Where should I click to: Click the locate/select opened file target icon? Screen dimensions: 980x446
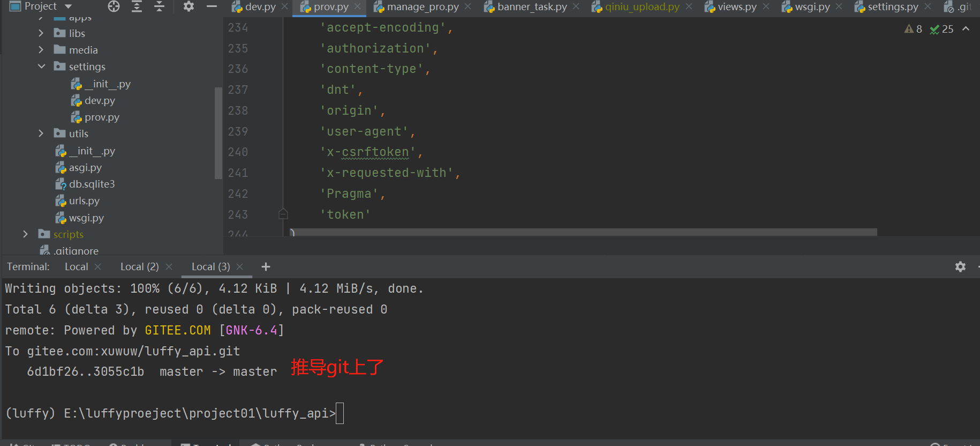pyautogui.click(x=114, y=6)
